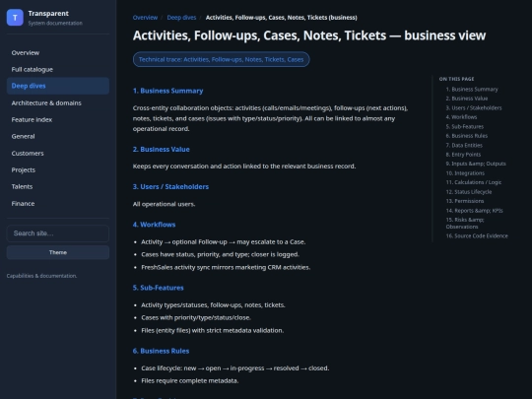The image size is (532, 399).
Task: Click 3. Users / Stakeholders heading
Action: [170, 186]
